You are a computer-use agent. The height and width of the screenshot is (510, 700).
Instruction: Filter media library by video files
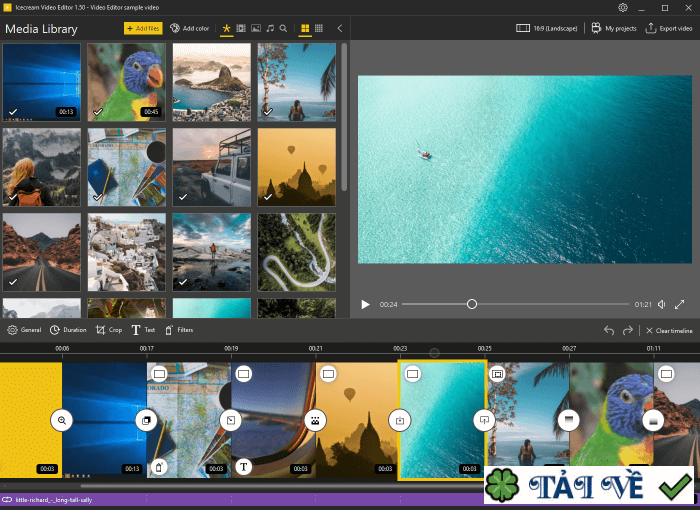(241, 28)
